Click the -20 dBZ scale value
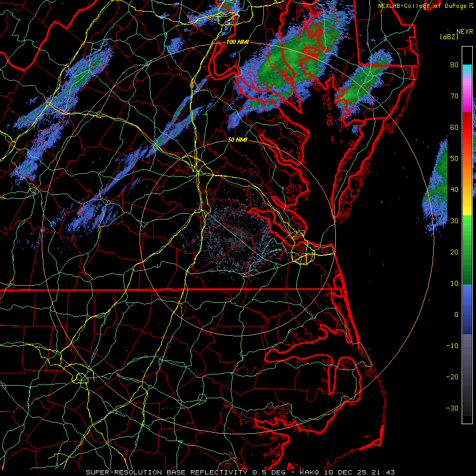Screen dimensions: 476x476 (452, 377)
